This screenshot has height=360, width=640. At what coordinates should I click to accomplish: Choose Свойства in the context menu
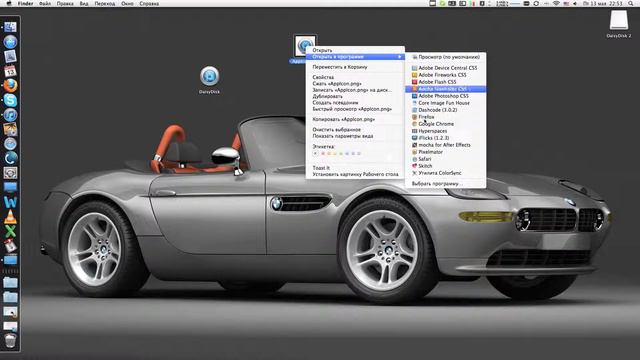pyautogui.click(x=355, y=77)
